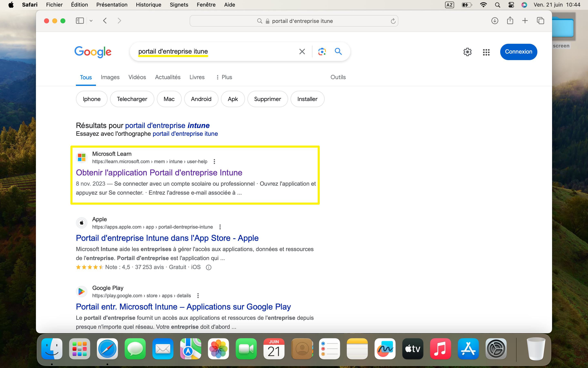
Task: Open Calendar from the Dock
Action: pos(274,349)
